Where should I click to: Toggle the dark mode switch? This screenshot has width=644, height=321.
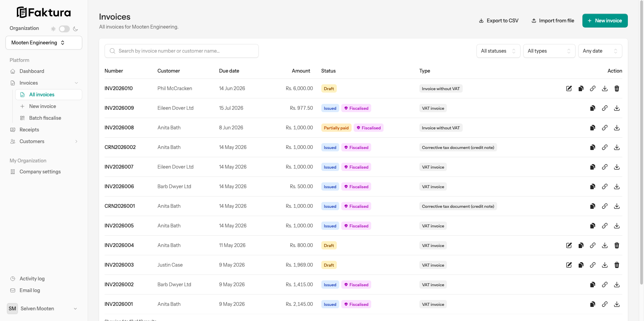coord(64,29)
